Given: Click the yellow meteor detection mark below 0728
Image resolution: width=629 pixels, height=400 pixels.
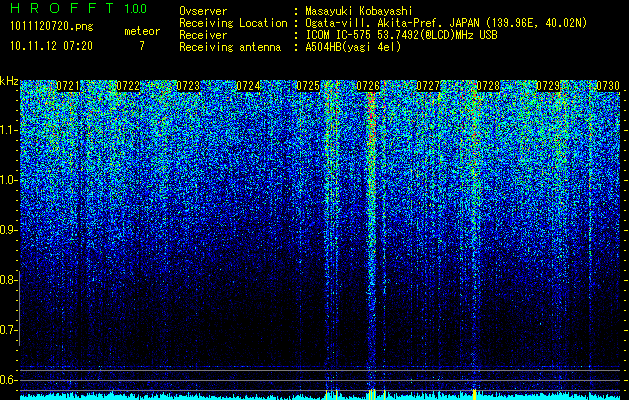Looking at the screenshot, I should 474,392.
